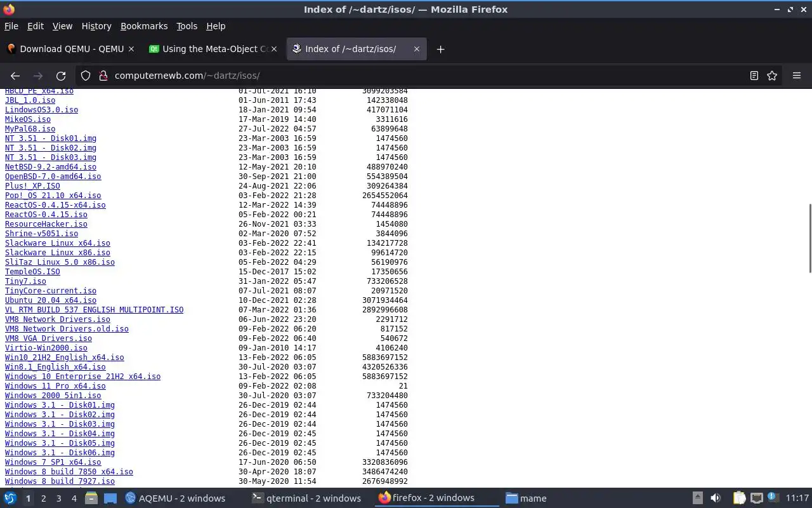Open the File menu
The image size is (812, 508).
tap(11, 26)
